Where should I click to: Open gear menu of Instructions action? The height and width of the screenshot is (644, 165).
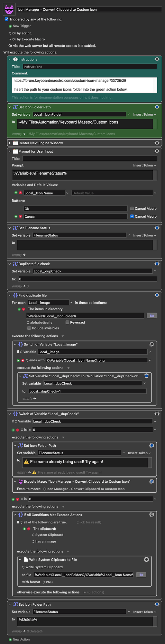click(157, 59)
